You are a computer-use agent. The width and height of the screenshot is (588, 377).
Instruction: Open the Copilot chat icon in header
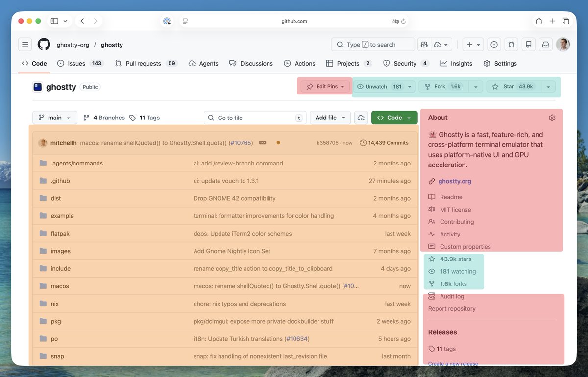click(424, 45)
